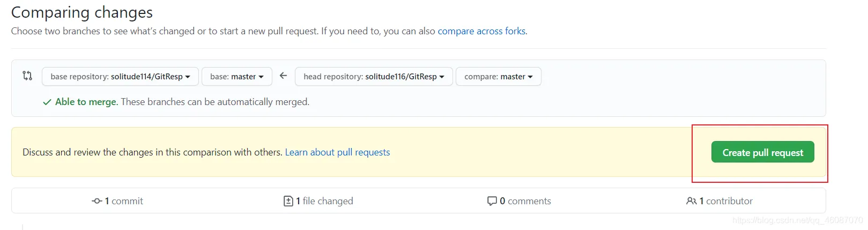Image resolution: width=868 pixels, height=230 pixels.
Task: Click the Able to merge status text
Action: point(86,102)
